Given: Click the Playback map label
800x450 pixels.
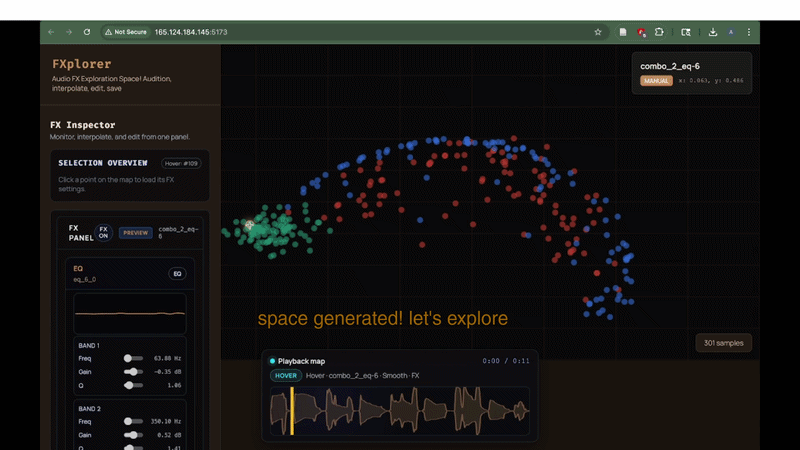Looking at the screenshot, I should pyautogui.click(x=302, y=361).
